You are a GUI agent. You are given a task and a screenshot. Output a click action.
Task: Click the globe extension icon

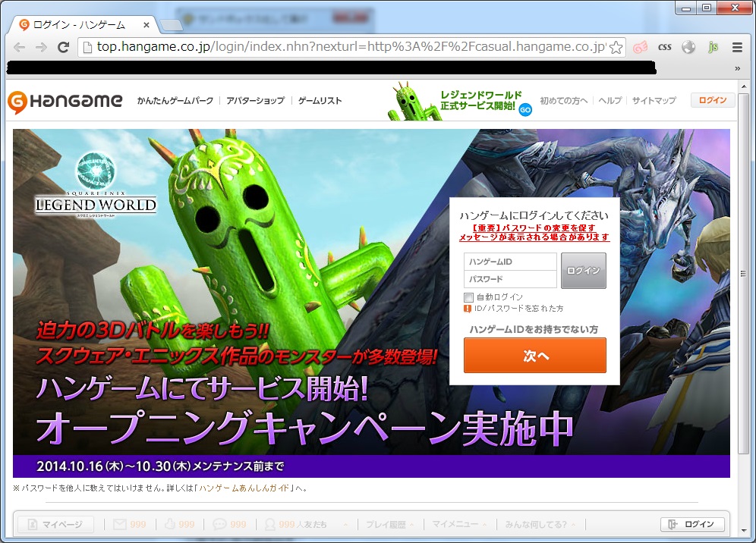(x=688, y=47)
